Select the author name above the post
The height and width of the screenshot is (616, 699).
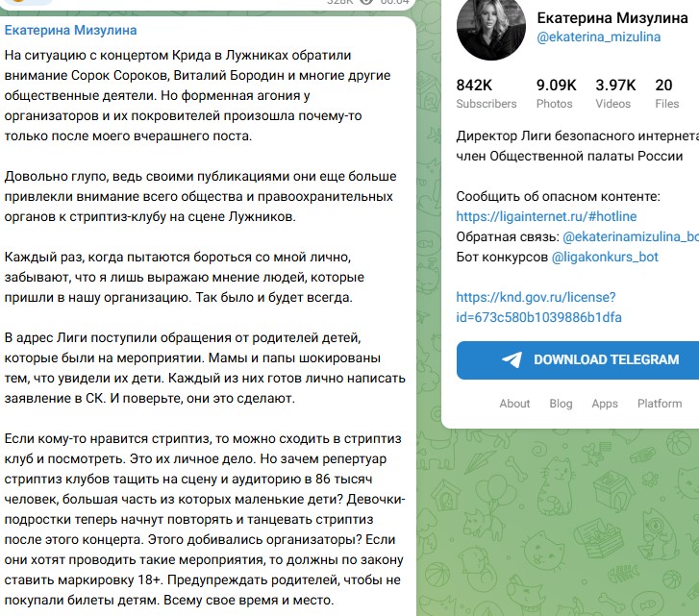pyautogui.click(x=71, y=31)
